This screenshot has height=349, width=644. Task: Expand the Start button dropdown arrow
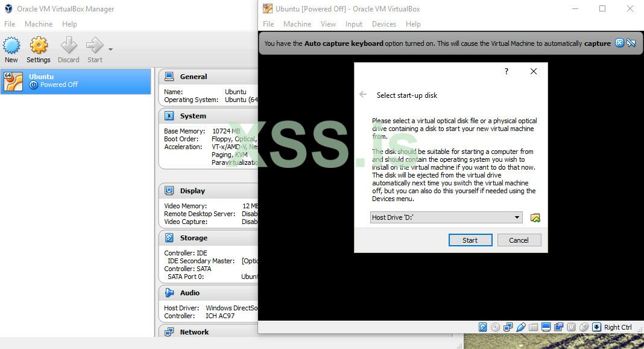[x=110, y=50]
